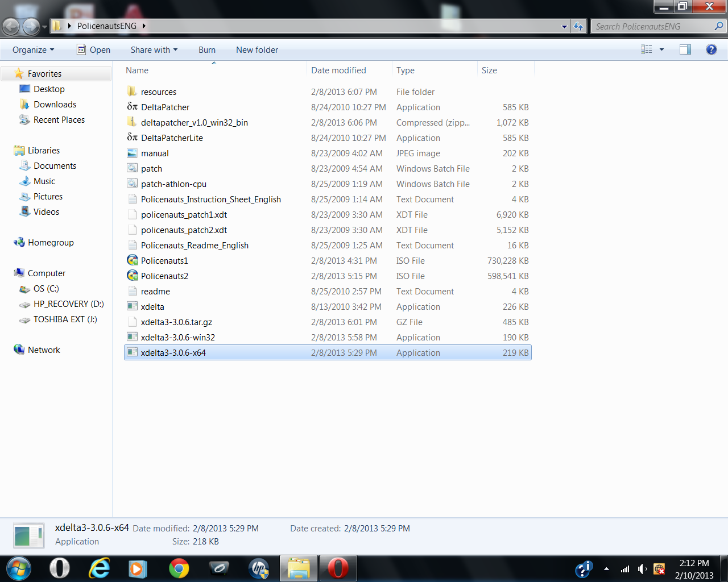The height and width of the screenshot is (582, 728).
Task: Open the Organize dropdown menu
Action: click(x=33, y=50)
